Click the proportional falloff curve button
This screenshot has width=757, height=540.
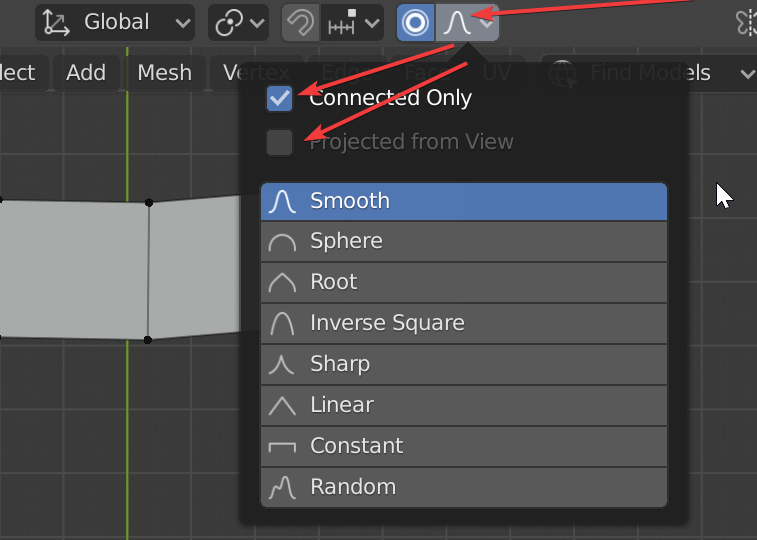(467, 23)
